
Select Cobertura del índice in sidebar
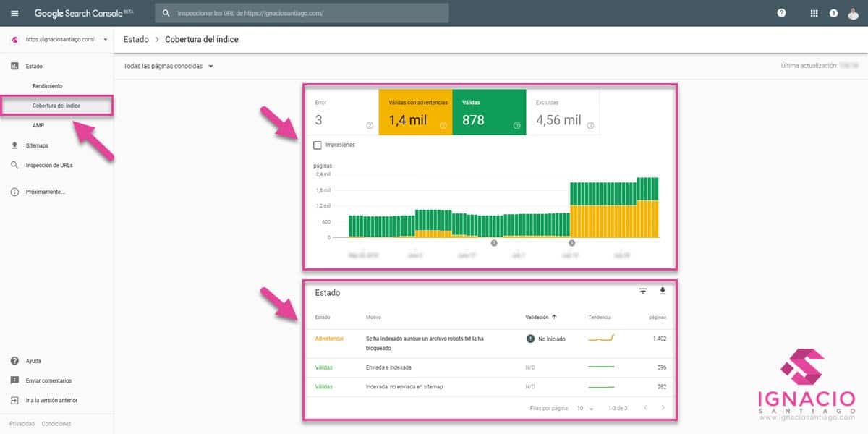56,106
